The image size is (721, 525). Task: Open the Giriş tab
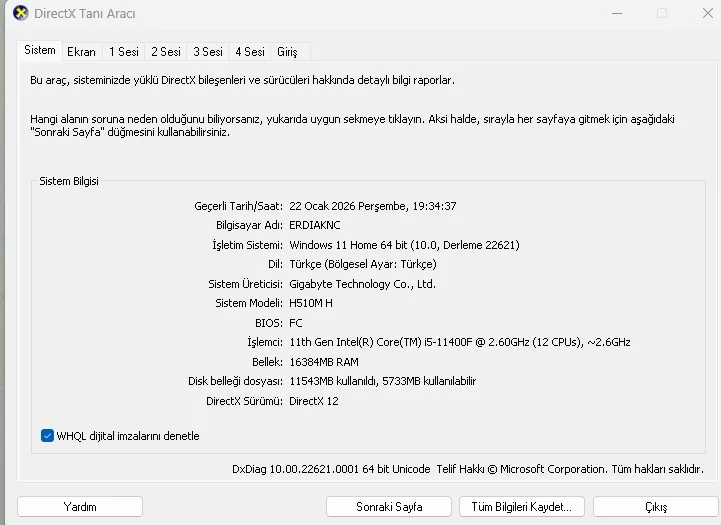click(287, 52)
